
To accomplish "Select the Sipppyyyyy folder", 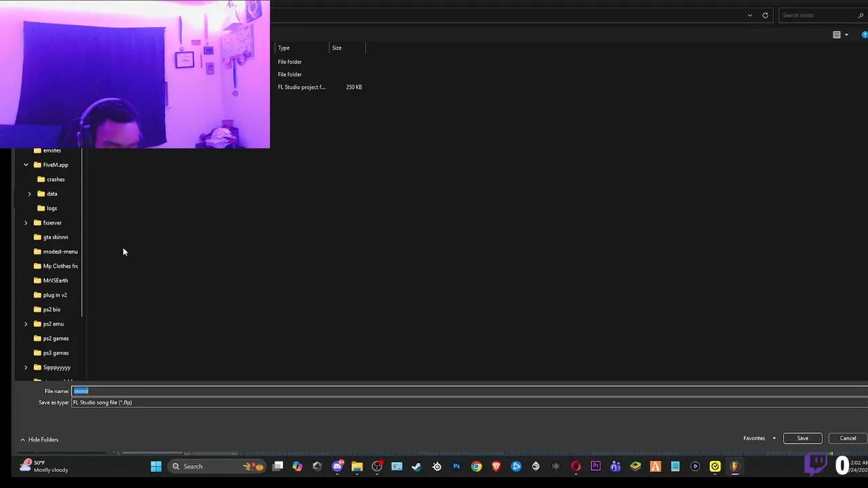I will [52, 367].
